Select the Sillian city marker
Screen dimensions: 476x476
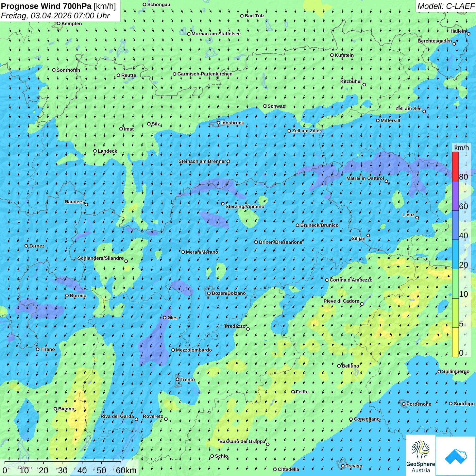point(368,235)
